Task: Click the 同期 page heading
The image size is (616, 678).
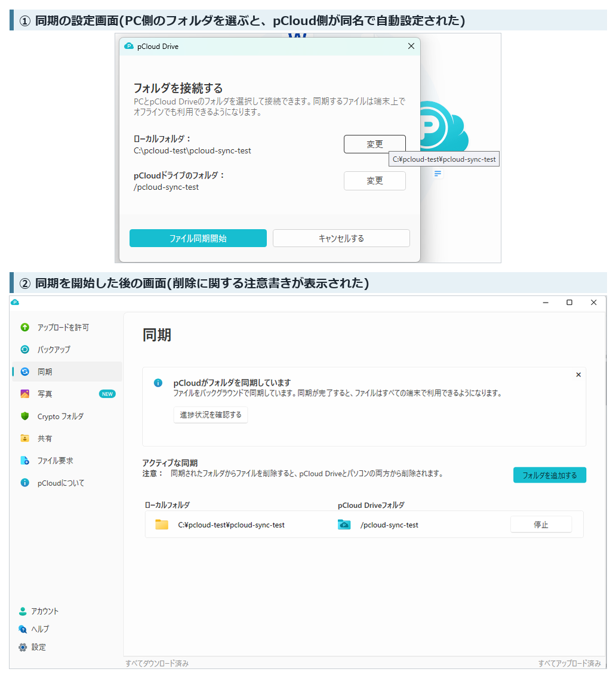Action: tap(156, 335)
